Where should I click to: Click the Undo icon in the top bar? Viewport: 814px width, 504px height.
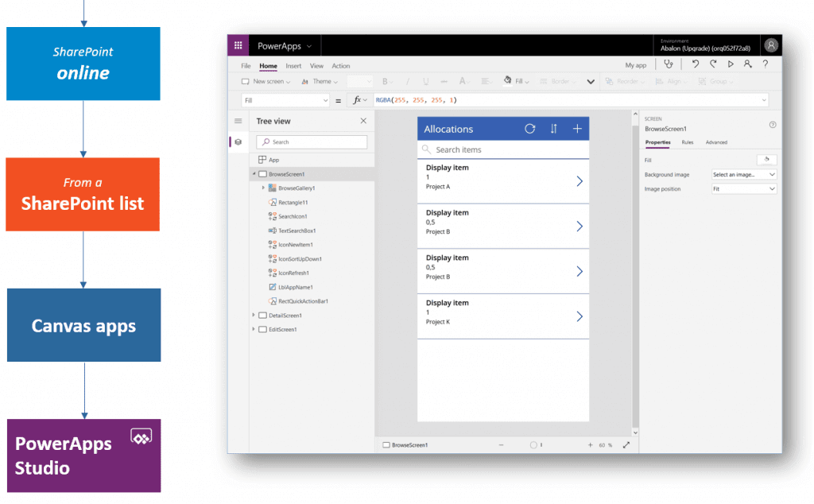coord(696,64)
